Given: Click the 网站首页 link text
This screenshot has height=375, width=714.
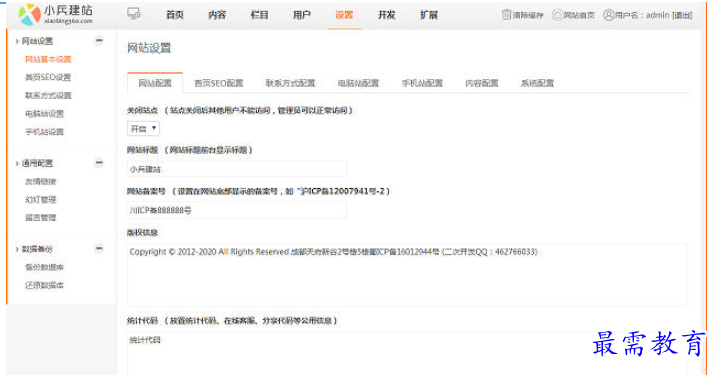Looking at the screenshot, I should coord(579,15).
